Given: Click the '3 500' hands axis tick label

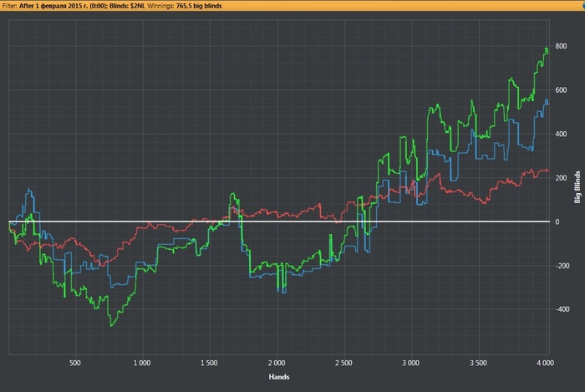Looking at the screenshot, I should (478, 363).
